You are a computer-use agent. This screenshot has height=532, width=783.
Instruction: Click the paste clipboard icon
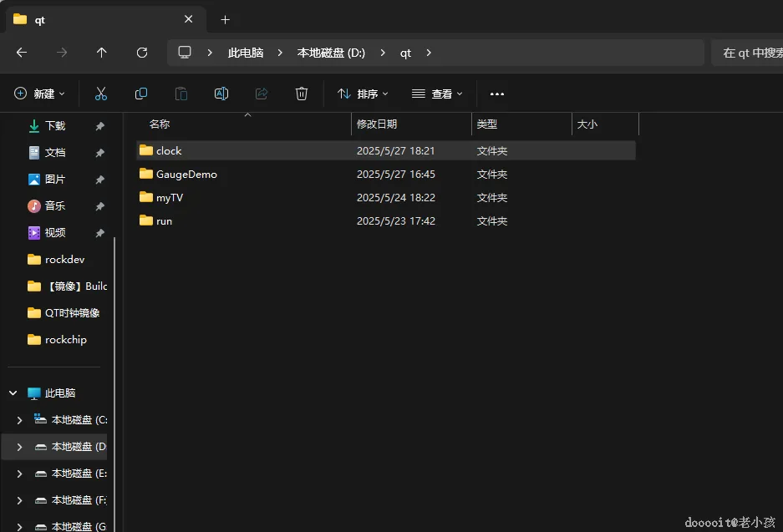click(x=181, y=94)
